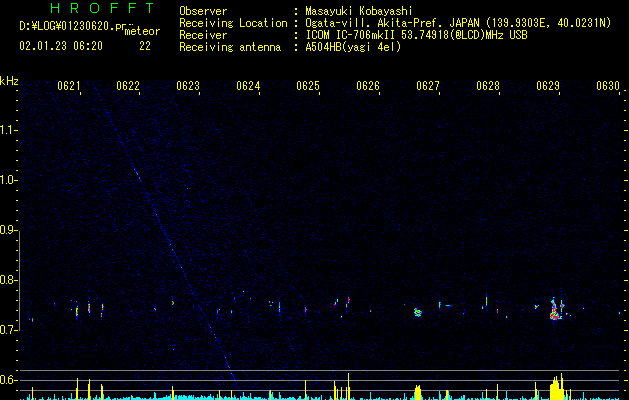This screenshot has height=400, width=629.
Task: Select the 0621 time marker
Action: pyautogui.click(x=69, y=86)
